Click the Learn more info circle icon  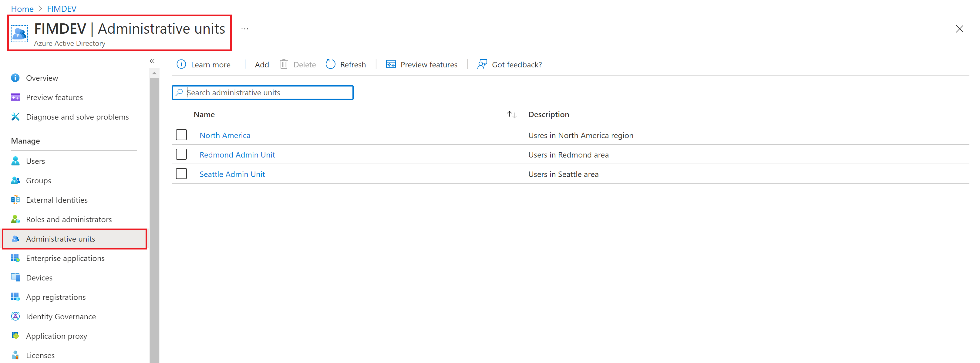(x=181, y=64)
